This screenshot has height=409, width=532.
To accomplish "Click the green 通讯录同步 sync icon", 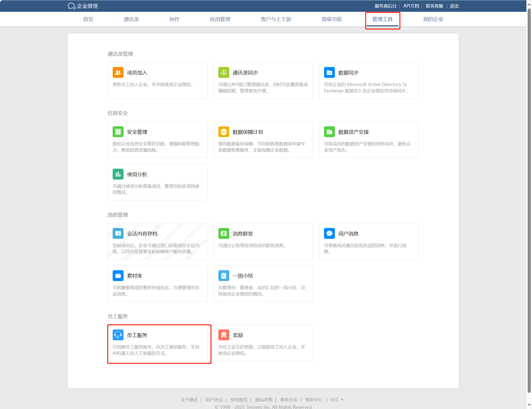I will (224, 73).
